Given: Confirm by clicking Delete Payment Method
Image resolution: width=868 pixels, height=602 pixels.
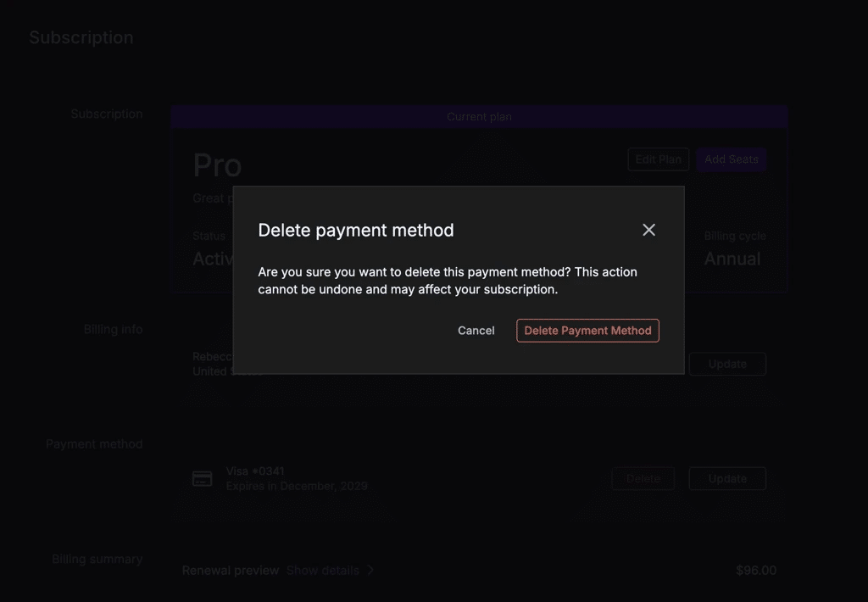Looking at the screenshot, I should point(587,330).
